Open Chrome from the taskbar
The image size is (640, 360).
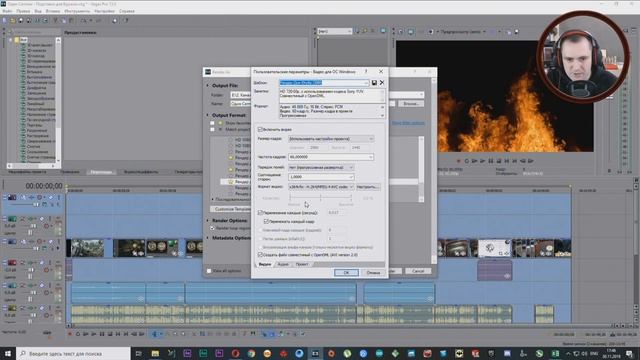(251, 353)
